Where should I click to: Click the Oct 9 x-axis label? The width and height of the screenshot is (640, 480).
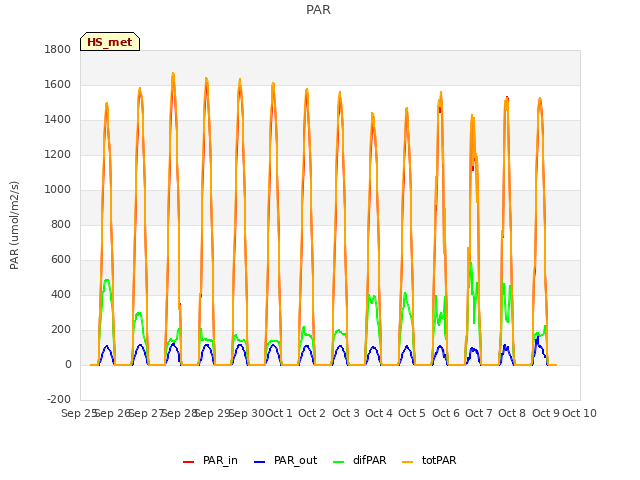tap(546, 413)
